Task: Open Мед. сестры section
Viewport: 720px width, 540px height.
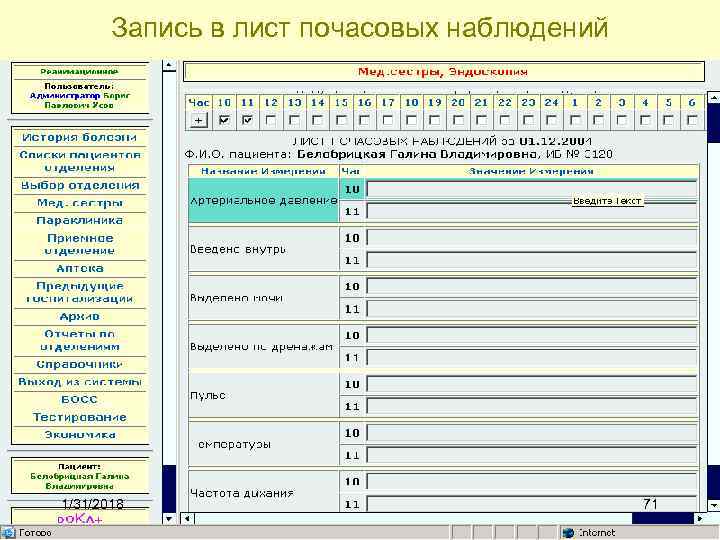Action: coord(80,203)
